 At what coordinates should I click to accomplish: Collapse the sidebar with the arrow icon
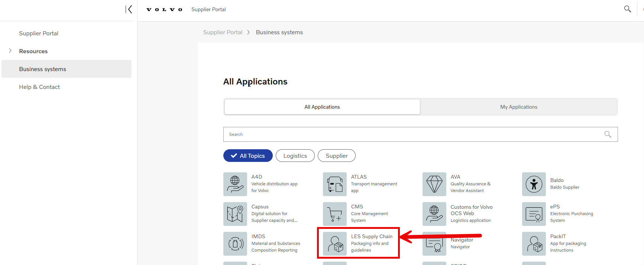[x=129, y=9]
